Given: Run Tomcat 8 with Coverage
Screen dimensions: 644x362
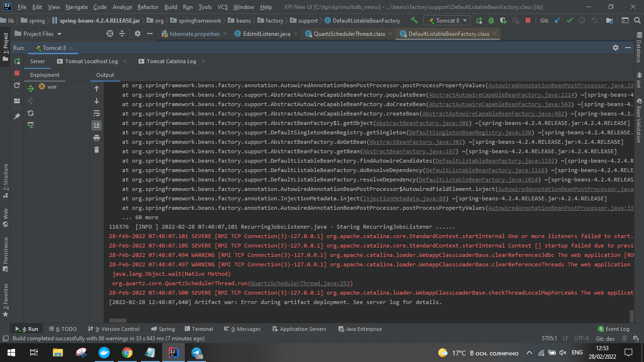Looking at the screenshot, I should click(x=504, y=21).
